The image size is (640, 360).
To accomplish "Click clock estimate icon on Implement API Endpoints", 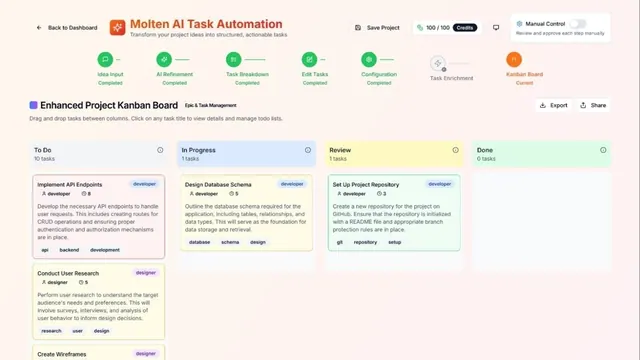I will pyautogui.click(x=84, y=194).
